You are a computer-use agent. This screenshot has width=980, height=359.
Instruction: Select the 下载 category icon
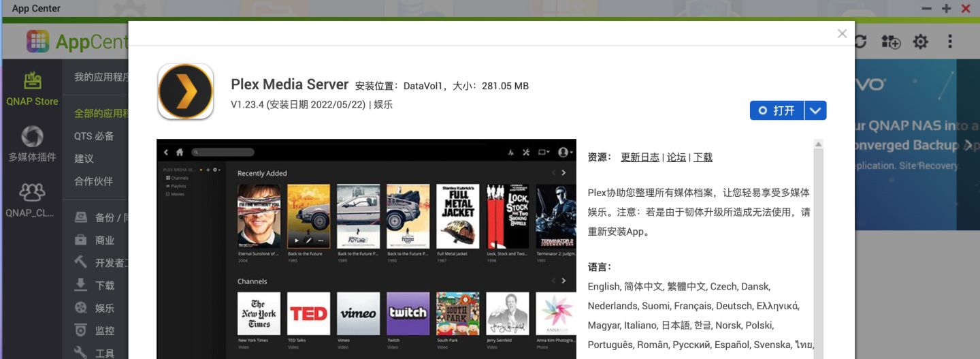81,285
